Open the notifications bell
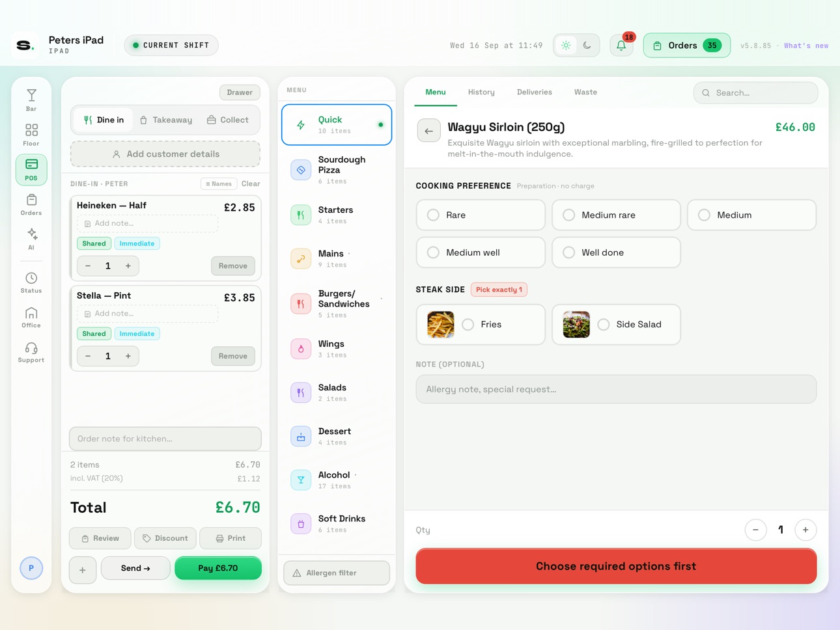This screenshot has width=840, height=630. (x=621, y=46)
